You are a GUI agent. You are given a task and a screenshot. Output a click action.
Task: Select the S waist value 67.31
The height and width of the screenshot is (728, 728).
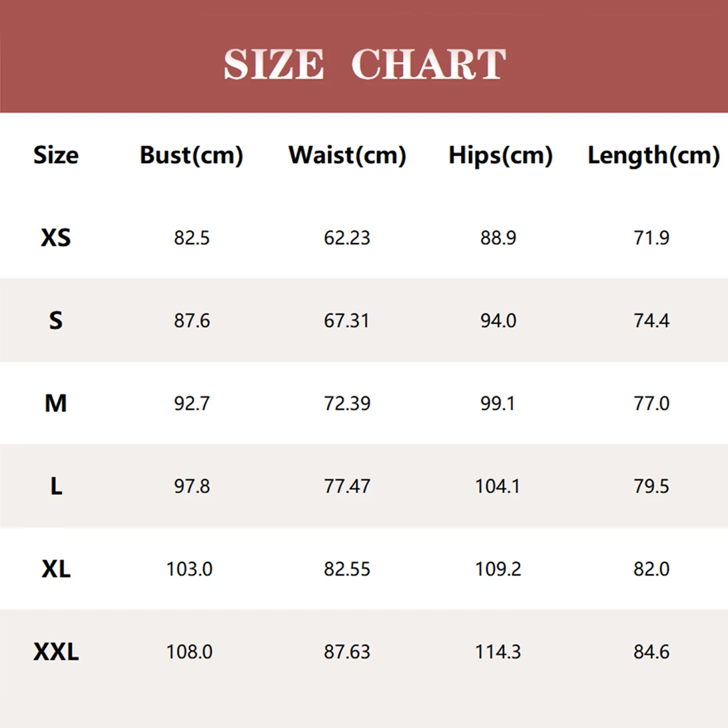click(x=347, y=320)
